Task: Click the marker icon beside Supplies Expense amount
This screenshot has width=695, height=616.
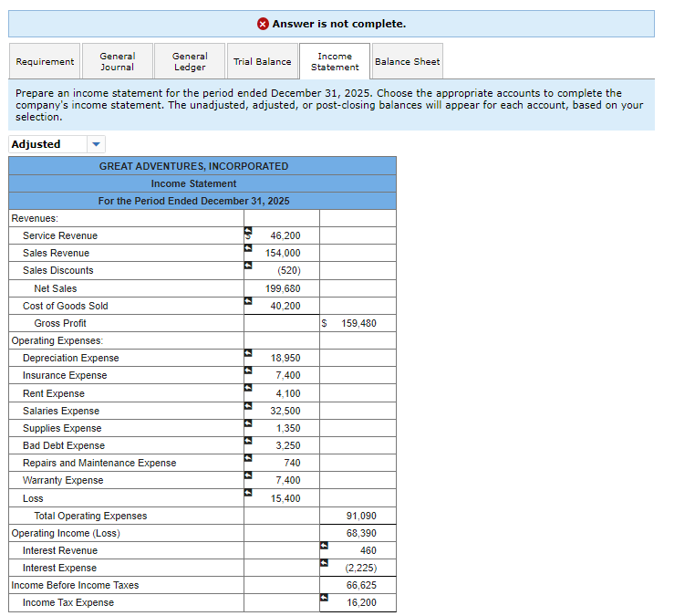Action: 248,423
